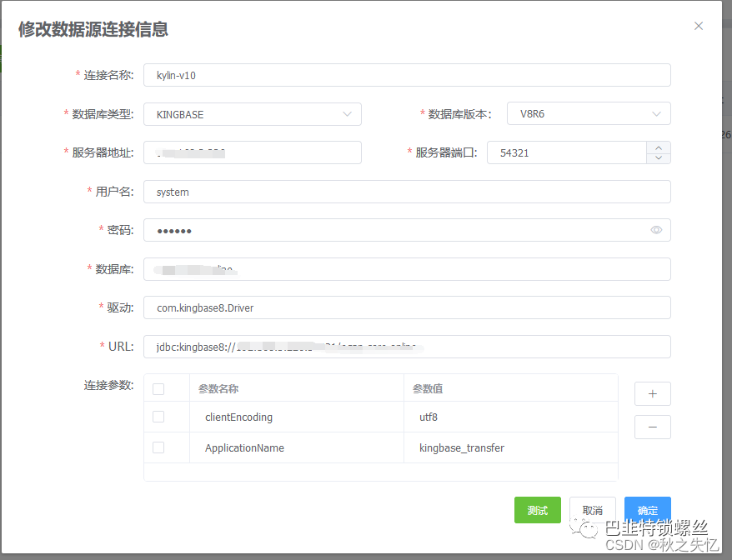Tick the select-all checkbox in parameter header
The width and height of the screenshot is (732, 560).
pos(158,388)
